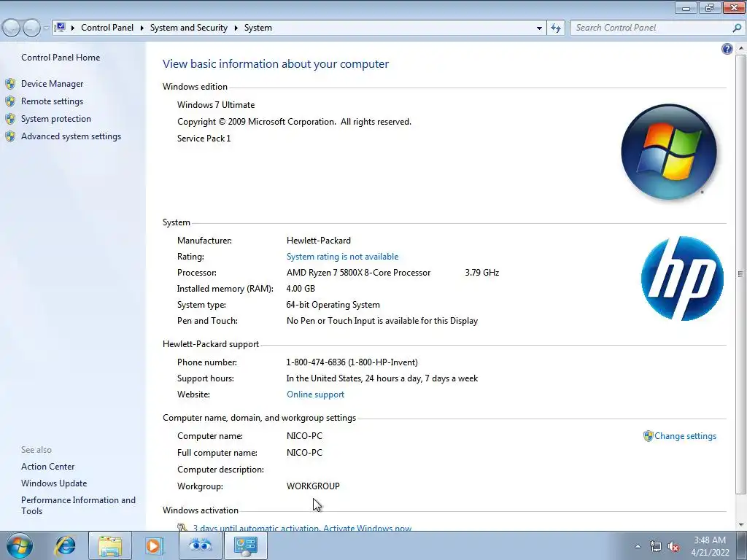
Task: Click the Control Panel taskbar button
Action: 245,545
